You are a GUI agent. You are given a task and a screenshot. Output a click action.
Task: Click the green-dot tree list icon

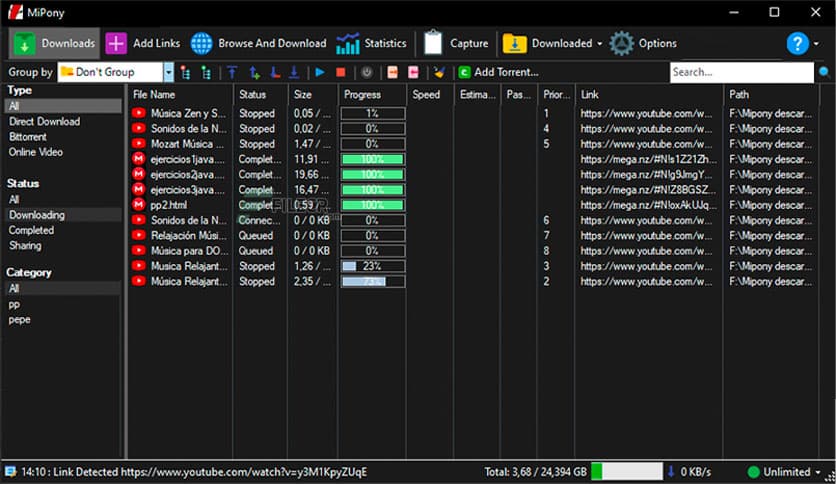(206, 72)
